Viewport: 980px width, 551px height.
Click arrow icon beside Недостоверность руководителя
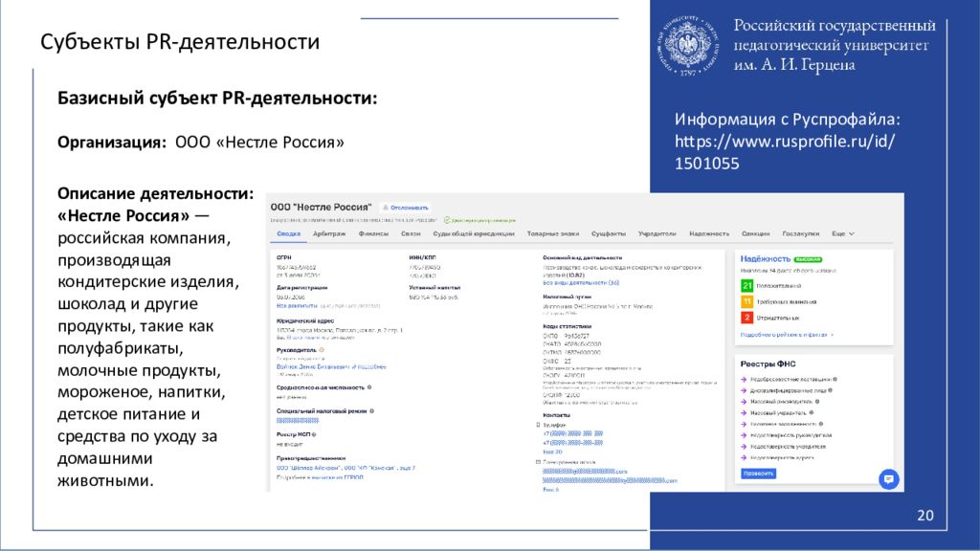point(744,435)
